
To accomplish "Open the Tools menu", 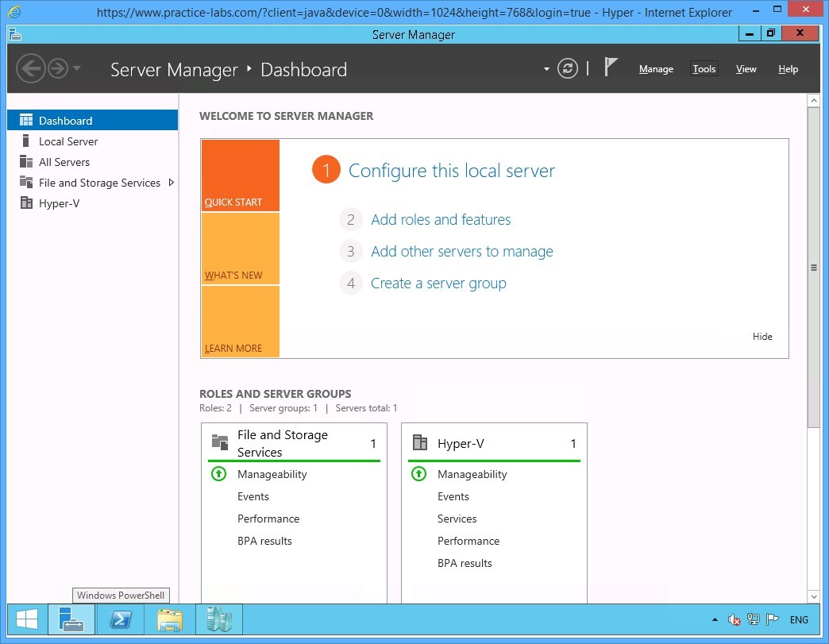I will pos(704,69).
